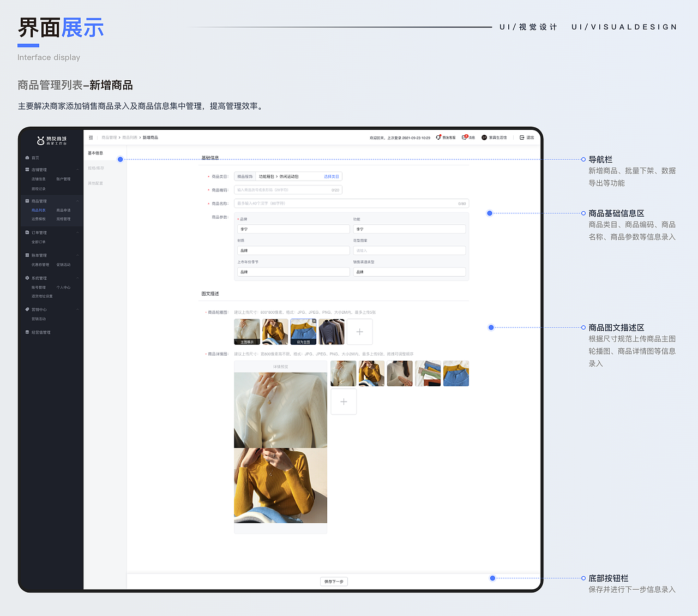The image size is (698, 616).
Task: Open the 品牌 field showing 李宁
Action: click(293, 229)
